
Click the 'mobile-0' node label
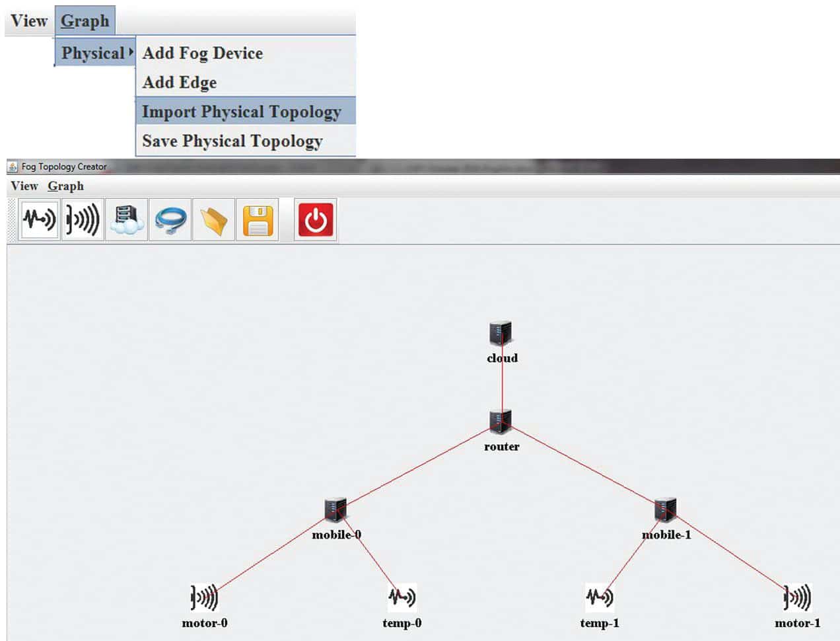(336, 535)
